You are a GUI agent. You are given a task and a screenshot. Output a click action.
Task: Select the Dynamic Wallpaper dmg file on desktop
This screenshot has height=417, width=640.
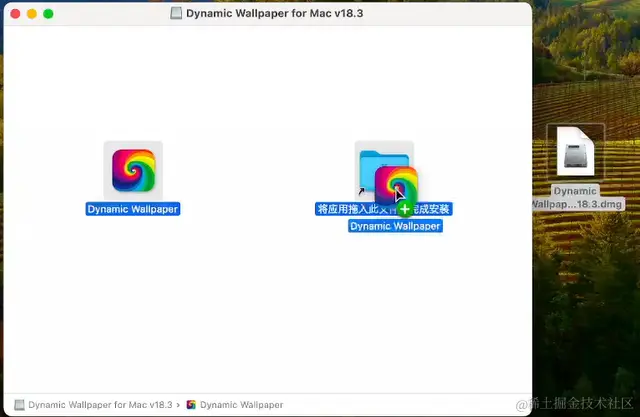(576, 151)
